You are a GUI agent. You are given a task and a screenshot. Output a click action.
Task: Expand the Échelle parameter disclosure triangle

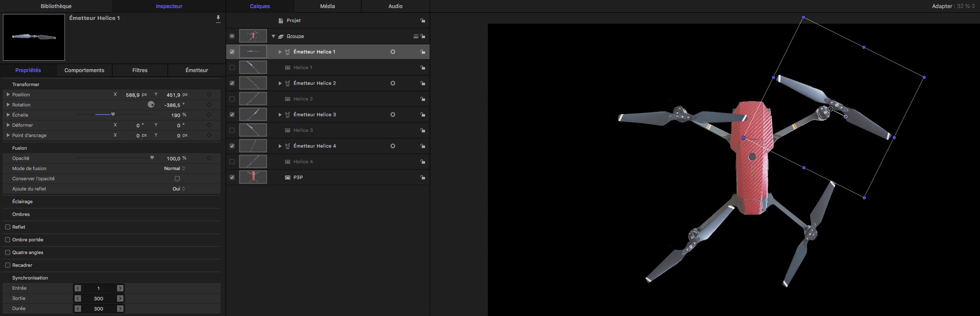point(8,115)
